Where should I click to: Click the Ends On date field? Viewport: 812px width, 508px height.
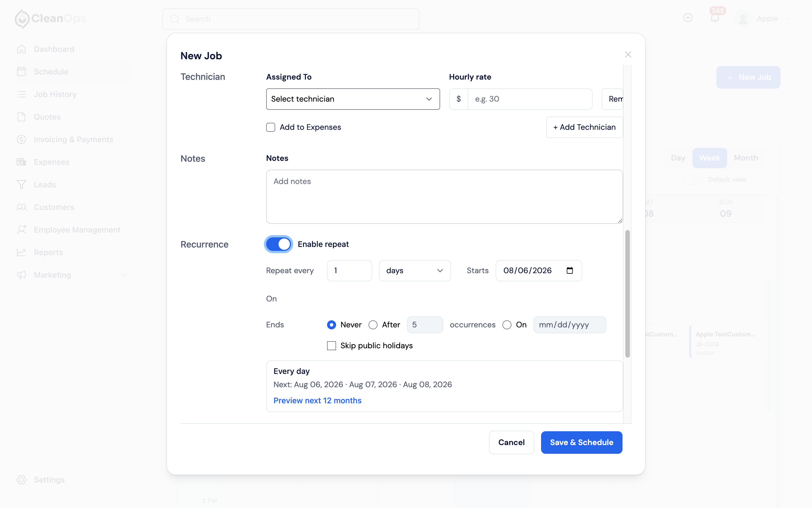point(570,325)
